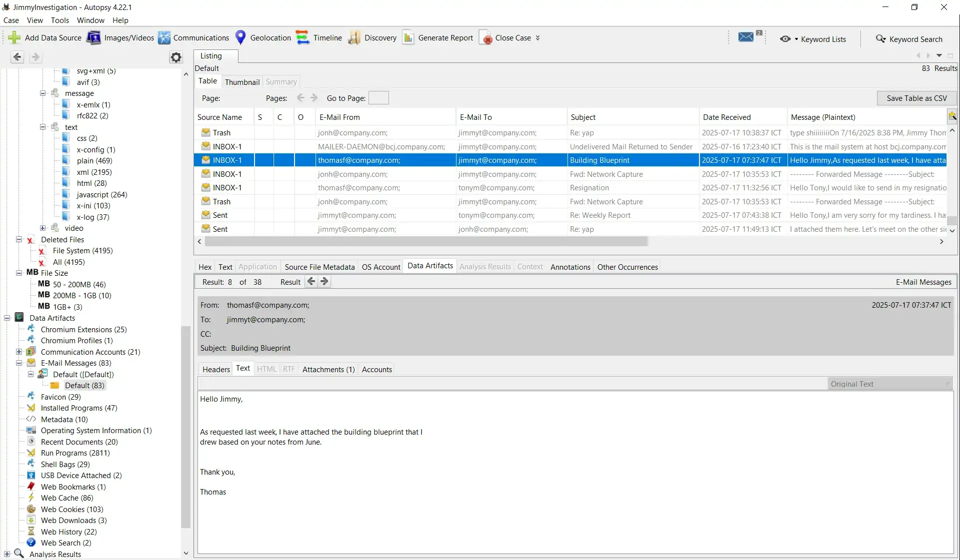Screen dimensions: 960x560
Task: Click the horizontal scrollbar of the results table
Action: [426, 242]
